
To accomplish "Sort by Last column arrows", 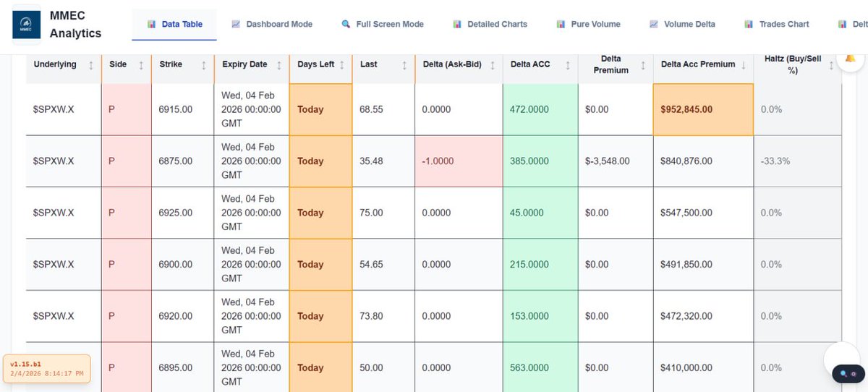I will pyautogui.click(x=404, y=65).
